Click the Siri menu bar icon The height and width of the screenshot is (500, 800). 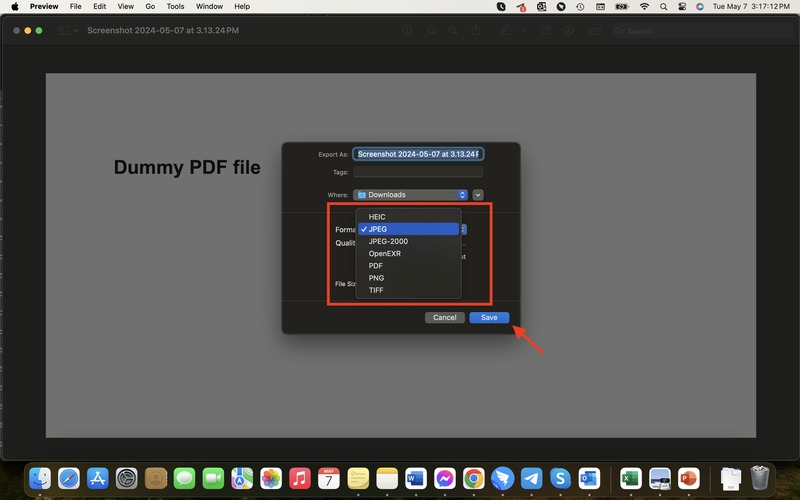(700, 7)
